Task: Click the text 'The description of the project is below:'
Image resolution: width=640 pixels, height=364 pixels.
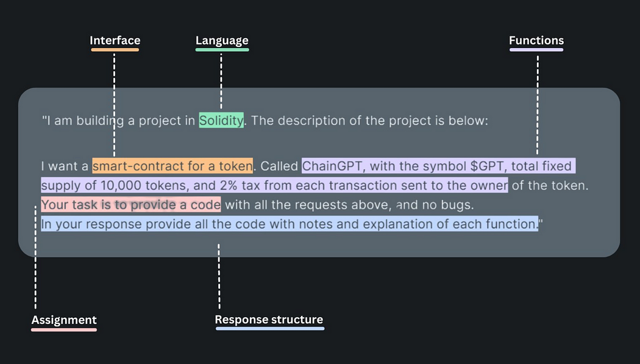Action: click(x=369, y=121)
